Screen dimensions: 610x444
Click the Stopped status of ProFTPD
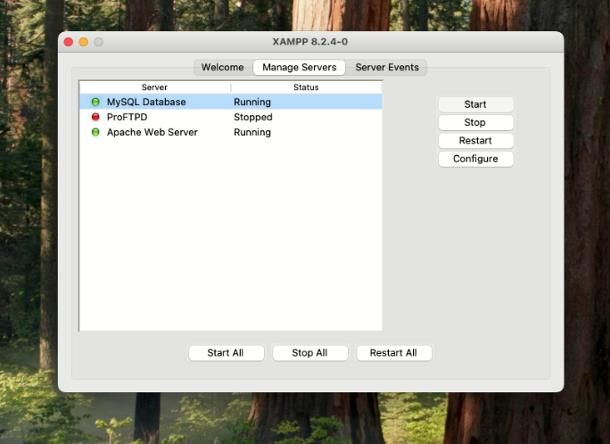tap(253, 117)
